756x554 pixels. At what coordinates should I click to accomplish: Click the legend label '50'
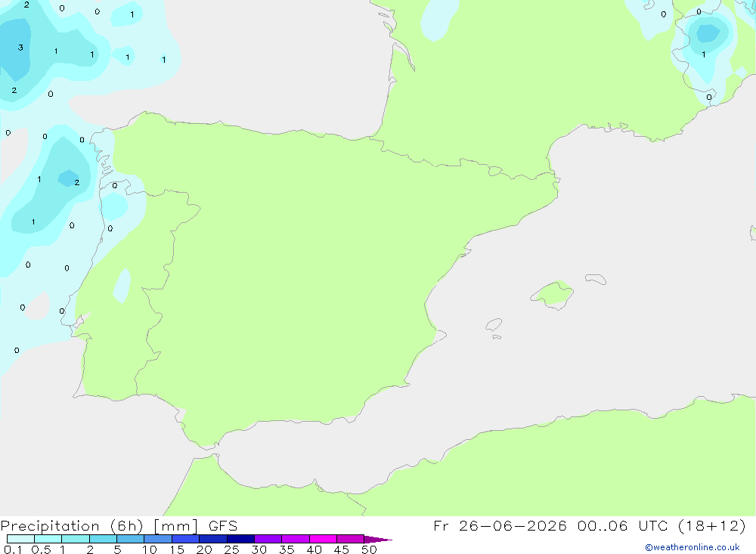[x=370, y=549]
